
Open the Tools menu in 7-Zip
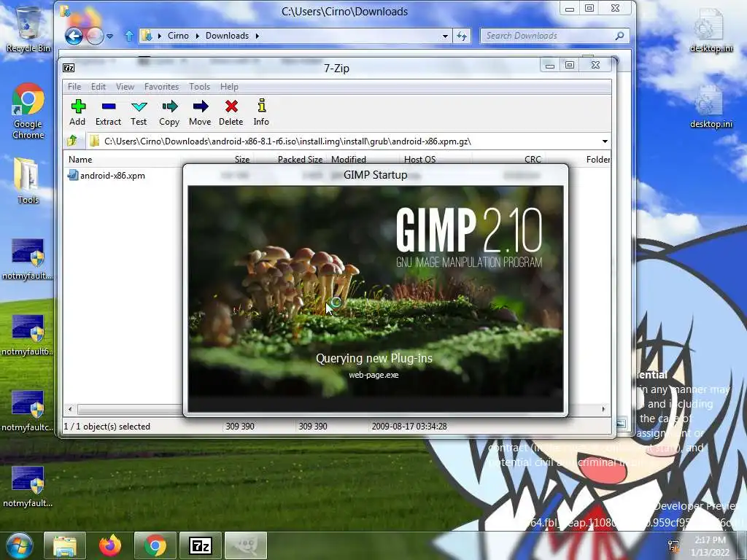click(x=200, y=87)
